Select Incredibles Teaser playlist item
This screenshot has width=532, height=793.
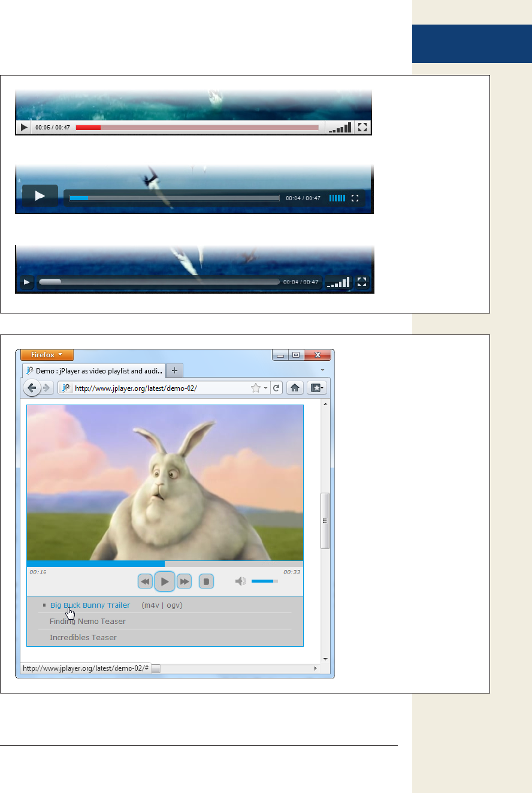pos(83,638)
